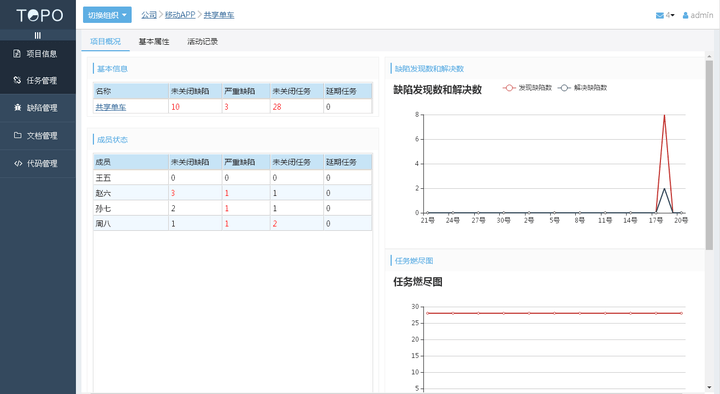Open the 代码管理 sidebar menu
The height and width of the screenshot is (394, 720).
pyautogui.click(x=38, y=163)
